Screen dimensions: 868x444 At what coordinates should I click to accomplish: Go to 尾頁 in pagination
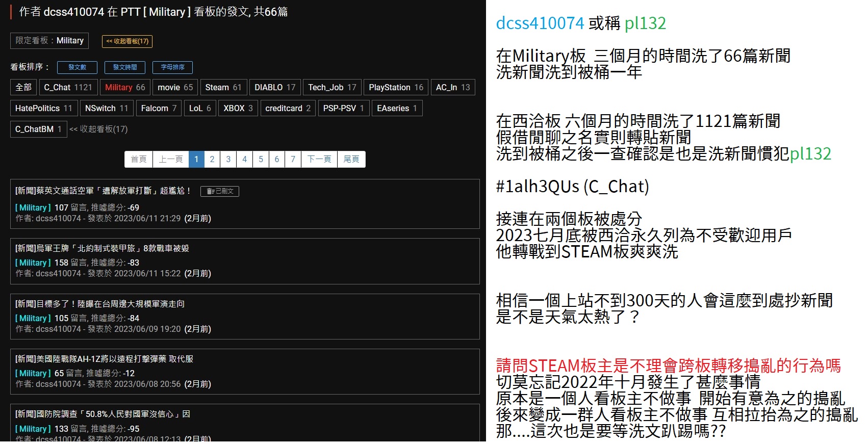click(x=351, y=159)
